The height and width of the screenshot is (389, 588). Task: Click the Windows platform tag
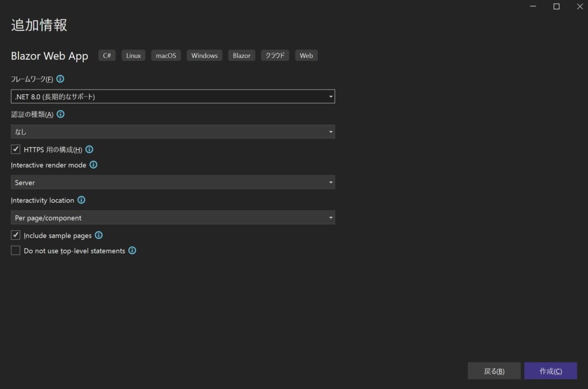[x=204, y=55]
